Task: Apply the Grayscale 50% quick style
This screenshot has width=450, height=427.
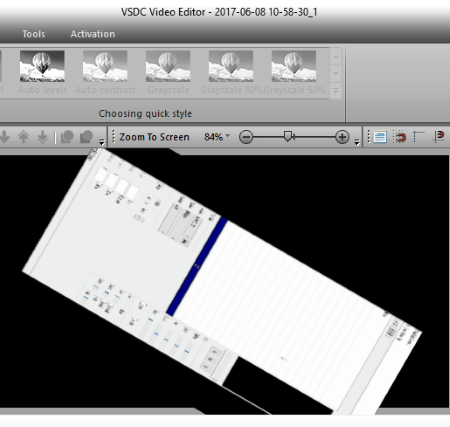Action: tap(294, 72)
